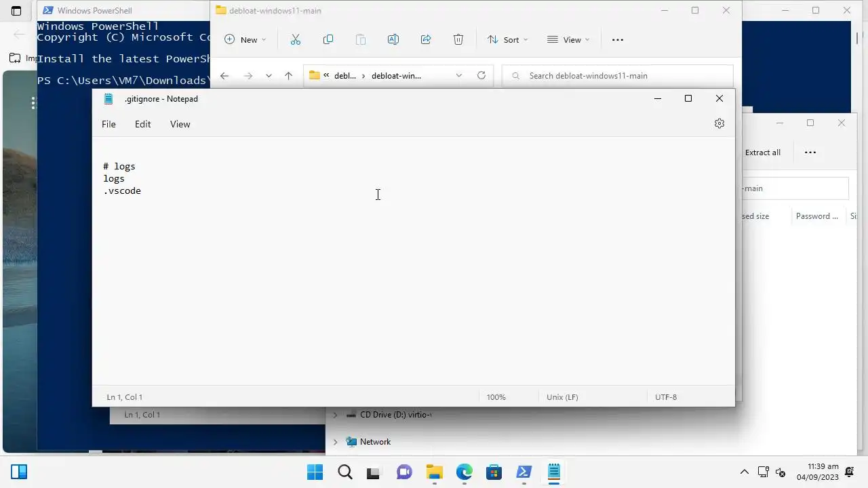Image resolution: width=868 pixels, height=488 pixels.
Task: Click Extract all in rear Explorer window
Action: coord(762,152)
